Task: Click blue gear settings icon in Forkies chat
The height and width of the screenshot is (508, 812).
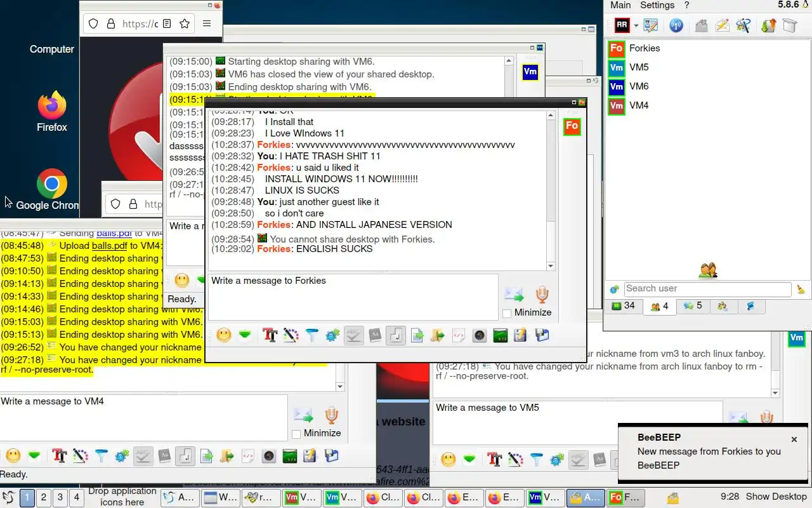Action: point(332,335)
